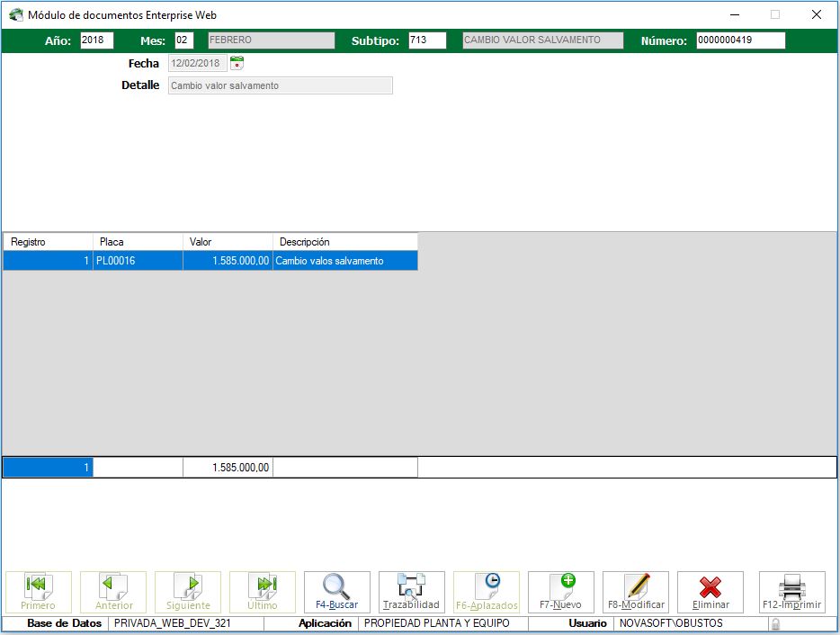Select the PL00016 placa cell
Screen dimensions: 840x635
[138, 261]
